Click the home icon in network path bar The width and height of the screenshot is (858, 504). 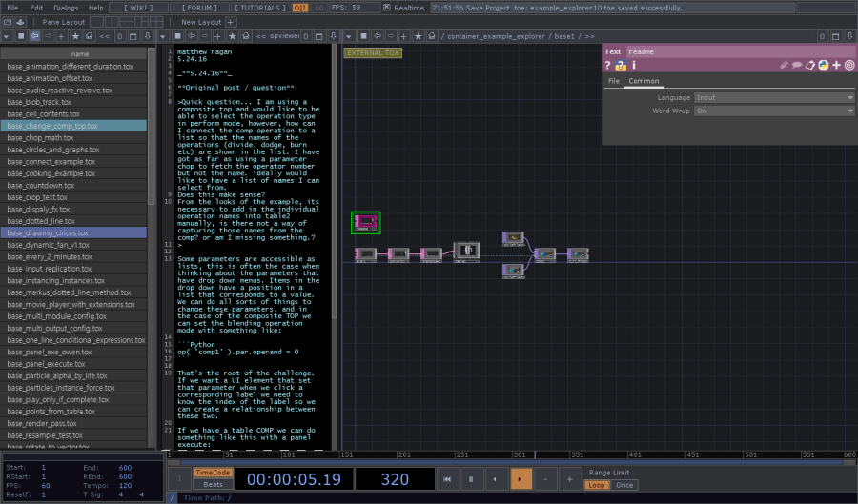pos(434,35)
